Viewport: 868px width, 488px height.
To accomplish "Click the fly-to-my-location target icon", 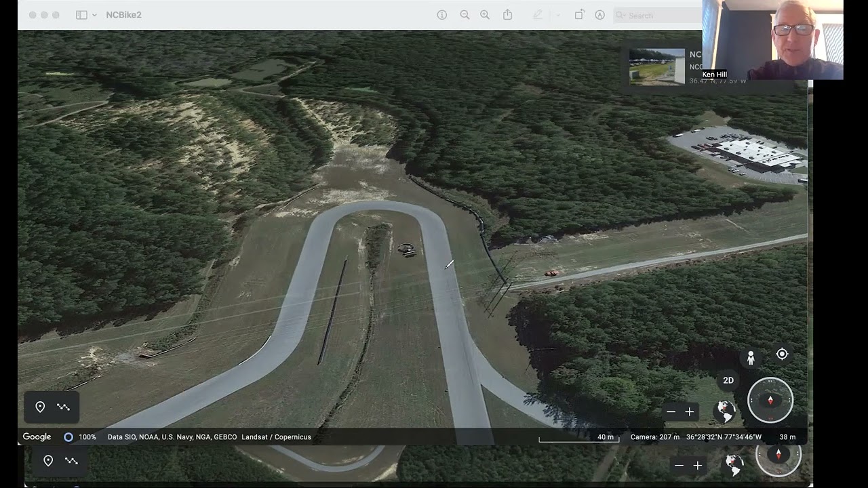I will pyautogui.click(x=782, y=354).
